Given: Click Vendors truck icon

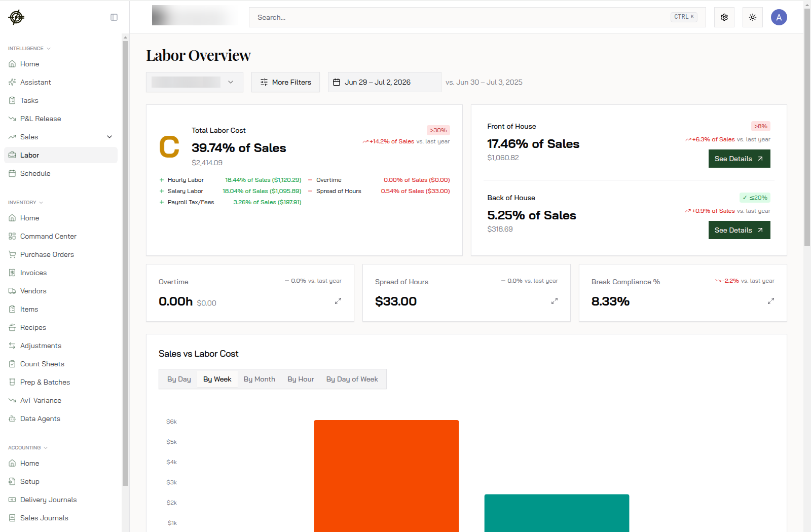Looking at the screenshot, I should (x=12, y=291).
